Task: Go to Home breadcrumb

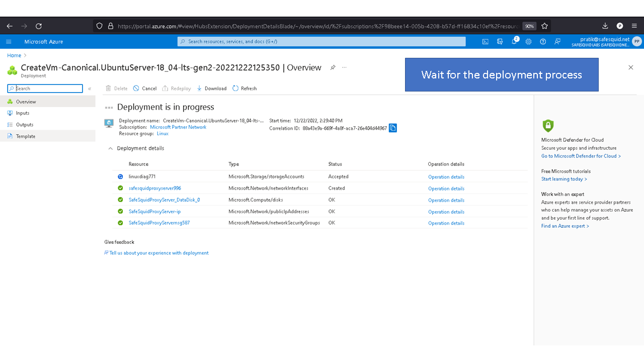Action: (x=14, y=55)
